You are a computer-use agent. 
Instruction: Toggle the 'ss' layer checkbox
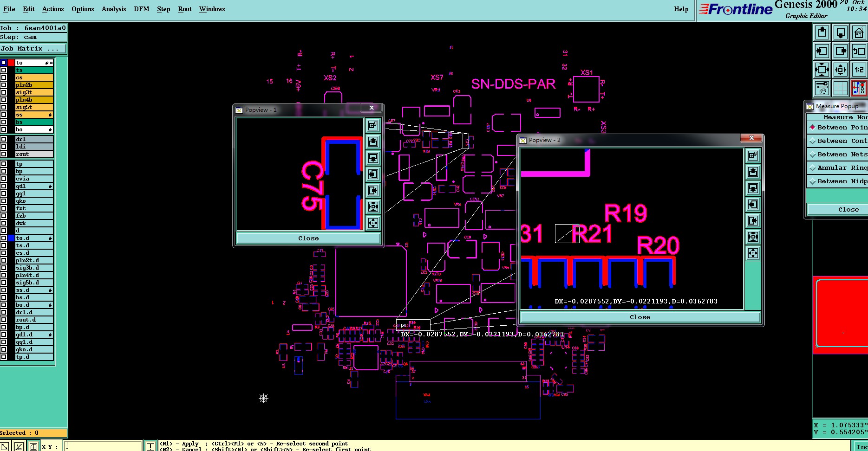(4, 115)
